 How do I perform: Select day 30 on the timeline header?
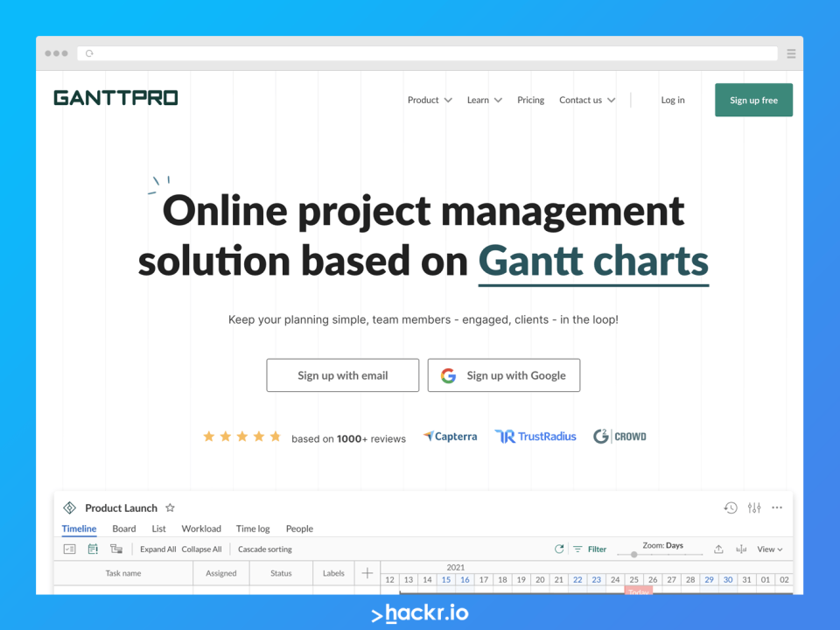tap(728, 579)
